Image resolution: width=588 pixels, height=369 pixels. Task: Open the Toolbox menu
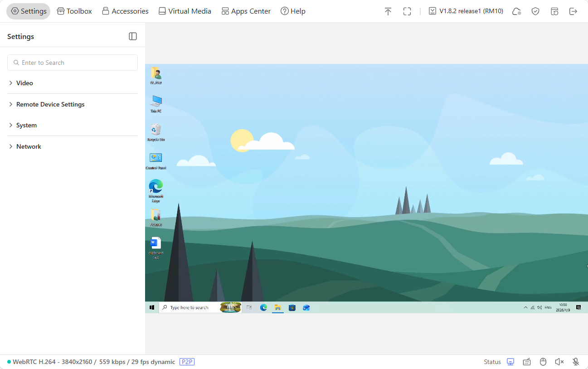point(74,11)
